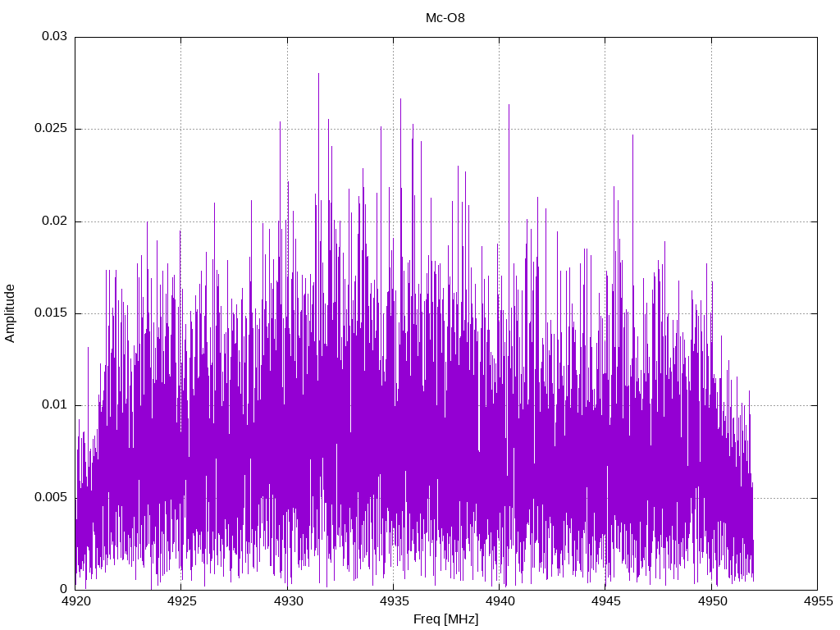Viewport: 840px width, 630px height.
Task: Click the tallest spectrum peak near 4931.5 MHz
Action: click(x=319, y=75)
